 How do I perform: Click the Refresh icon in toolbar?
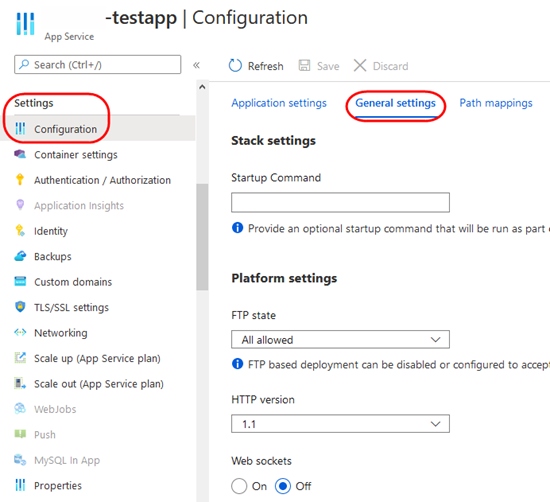[235, 66]
